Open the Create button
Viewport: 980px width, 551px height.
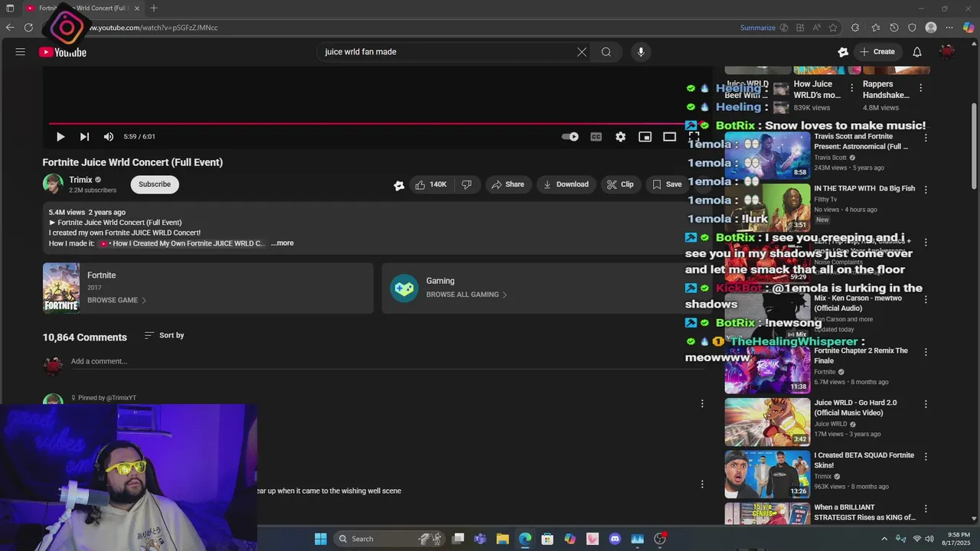[877, 52]
